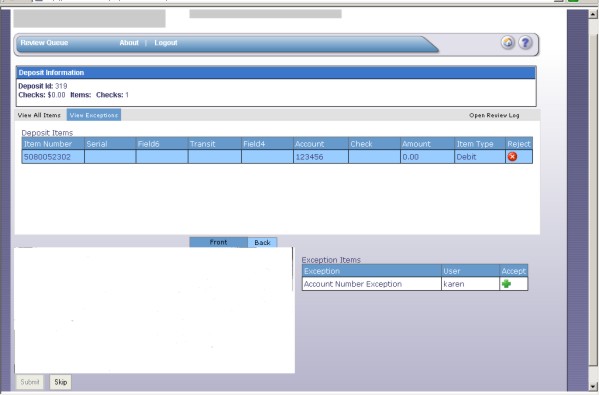Click the Account Number Exception row

(415, 284)
